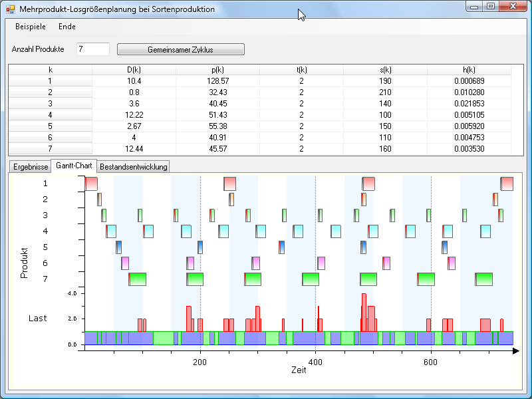Select the h(k) cell showing 0.021853
Image resolution: width=532 pixels, height=399 pixels.
pyautogui.click(x=469, y=104)
